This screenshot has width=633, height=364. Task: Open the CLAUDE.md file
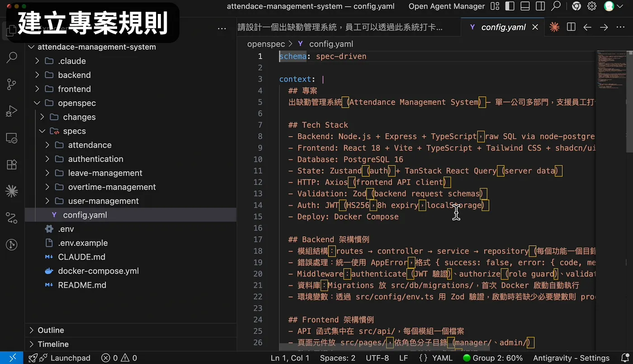pyautogui.click(x=131, y=257)
